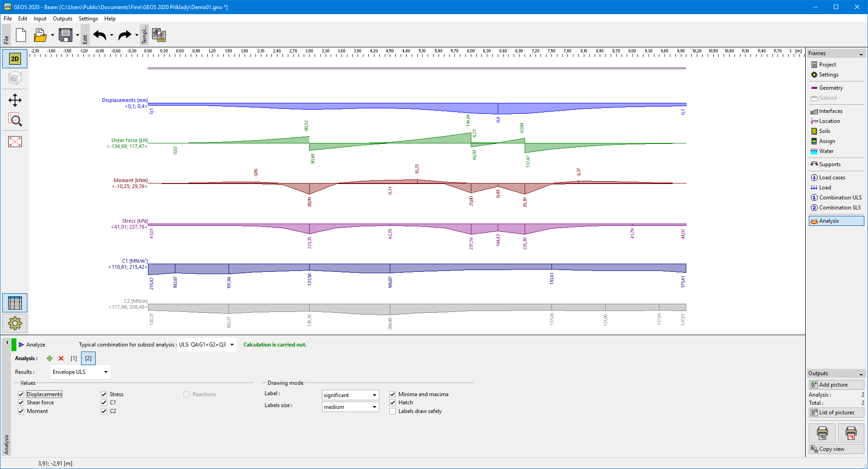The width and height of the screenshot is (868, 469).
Task: Expand the Labels size medium dropdown
Action: 350,407
